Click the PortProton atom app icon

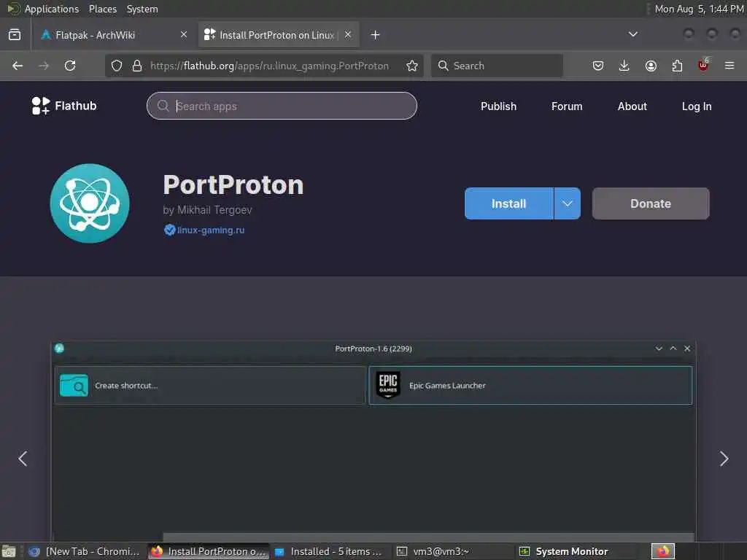coord(90,203)
